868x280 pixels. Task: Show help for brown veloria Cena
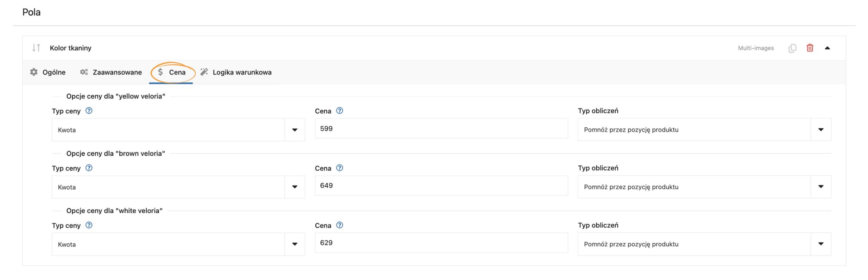tap(339, 168)
